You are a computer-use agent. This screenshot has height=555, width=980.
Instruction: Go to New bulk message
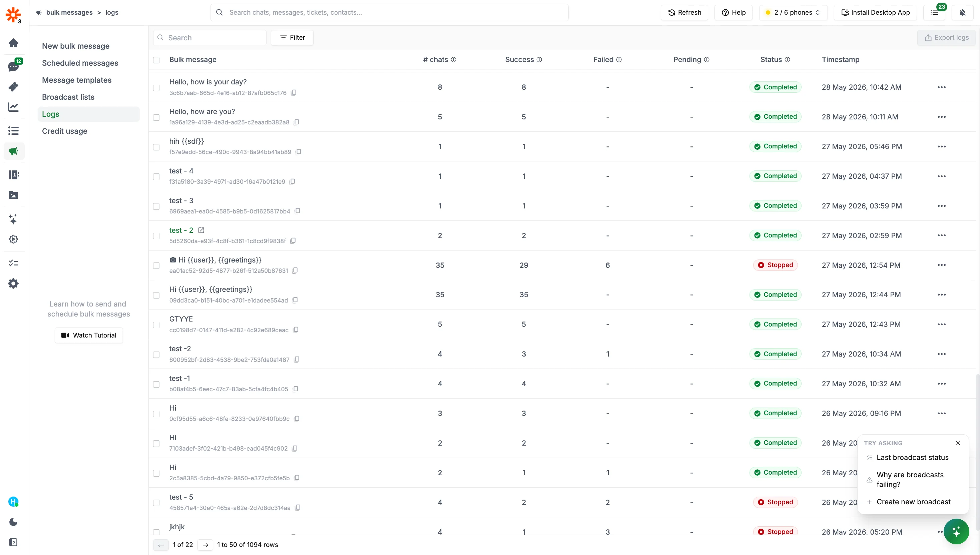pyautogui.click(x=75, y=46)
